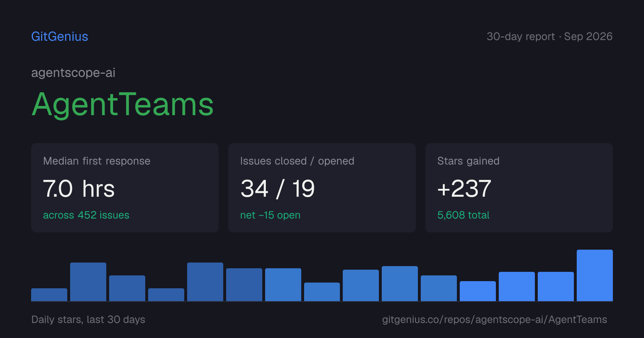644x338 pixels.
Task: Select the Issues closed / opened card
Action: 322,188
